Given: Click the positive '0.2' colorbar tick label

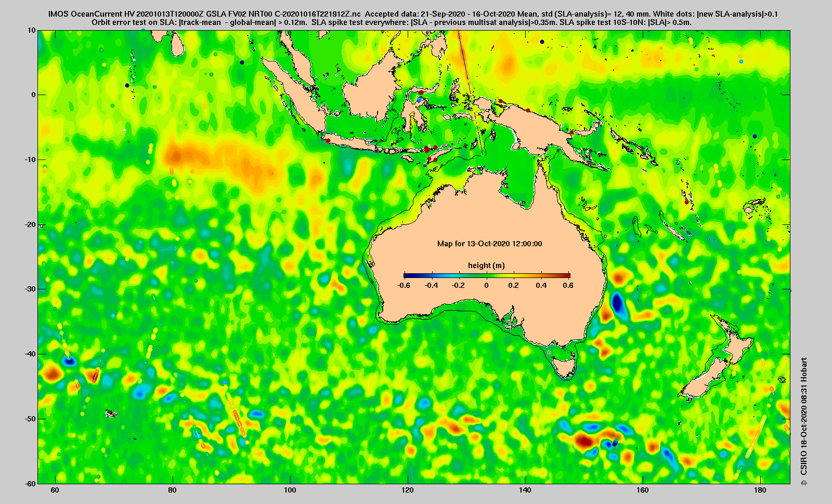Looking at the screenshot, I should [x=514, y=285].
